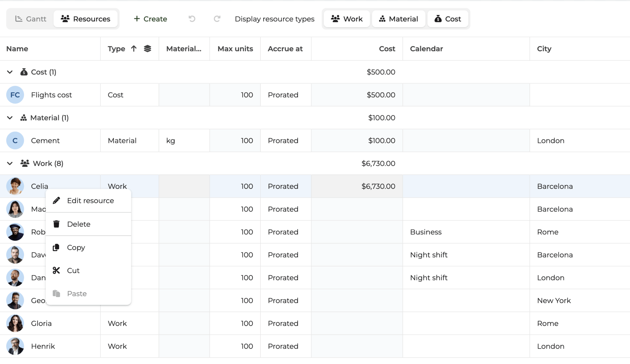The width and height of the screenshot is (630, 364).
Task: Click the Night shift calendar cell for London
Action: tap(429, 278)
